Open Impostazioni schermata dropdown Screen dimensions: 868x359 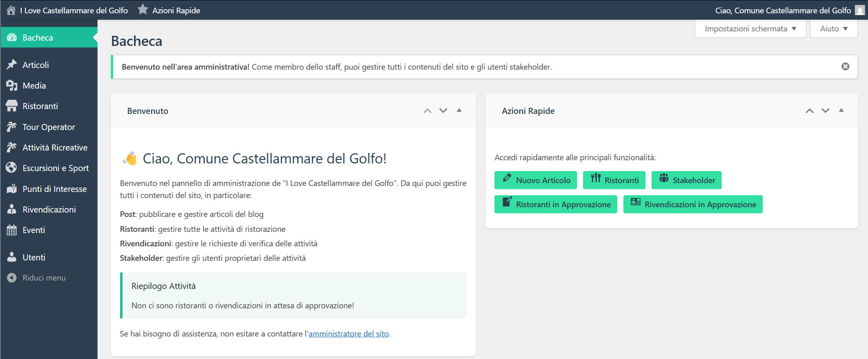coord(750,29)
